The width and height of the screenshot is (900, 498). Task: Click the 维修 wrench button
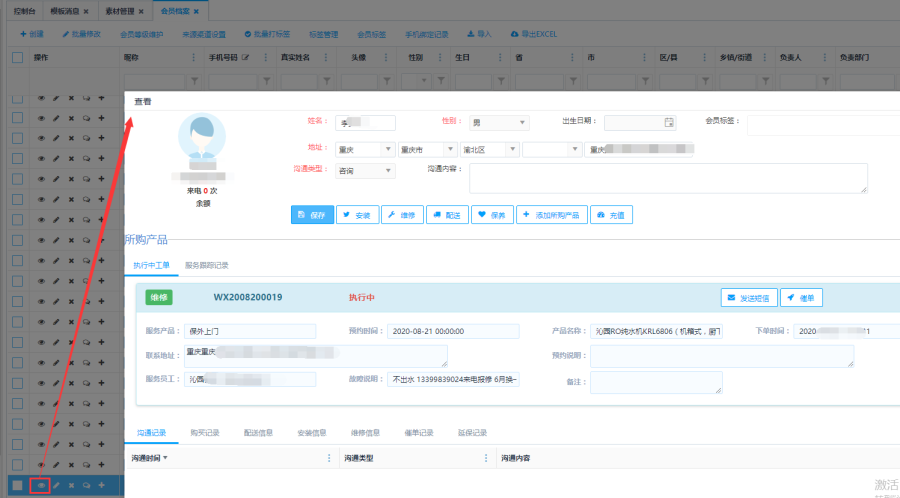401,215
